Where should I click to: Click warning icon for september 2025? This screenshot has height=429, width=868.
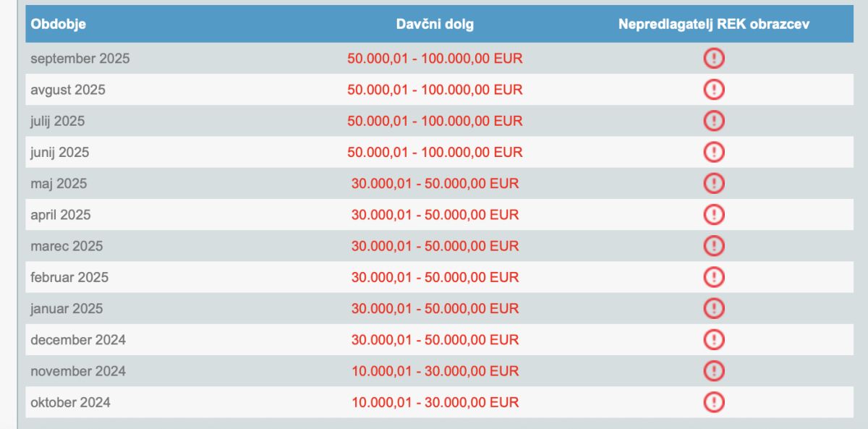pyautogui.click(x=714, y=59)
